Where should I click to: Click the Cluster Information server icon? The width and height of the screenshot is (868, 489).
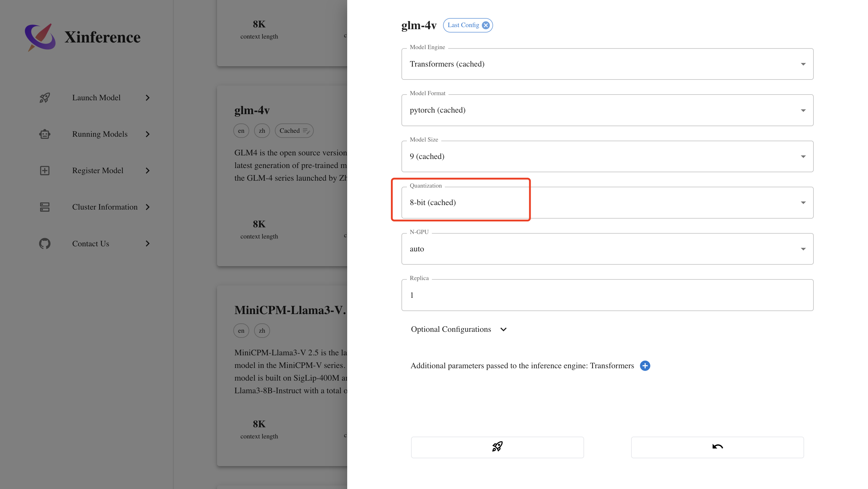coord(45,207)
